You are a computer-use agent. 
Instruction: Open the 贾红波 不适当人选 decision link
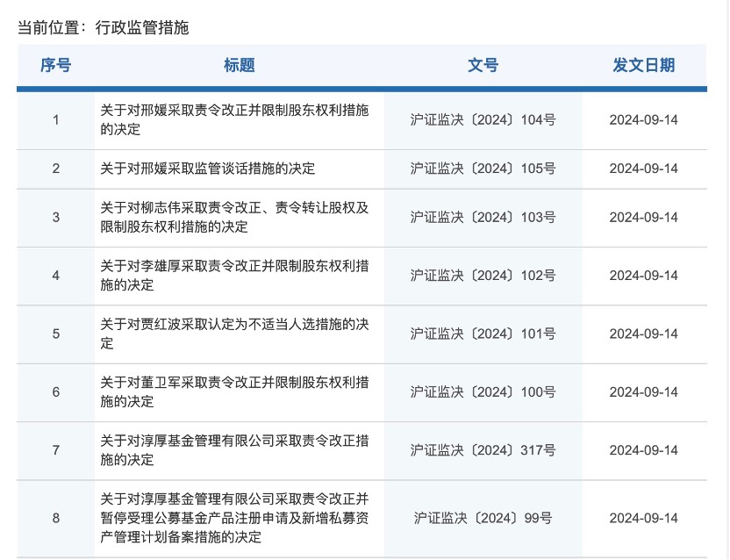tap(234, 334)
